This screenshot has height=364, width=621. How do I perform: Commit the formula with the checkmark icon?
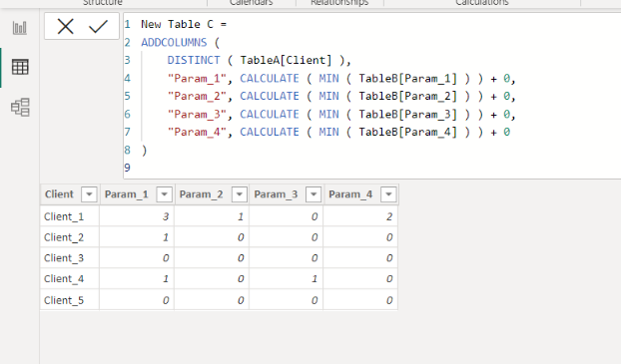pos(98,27)
